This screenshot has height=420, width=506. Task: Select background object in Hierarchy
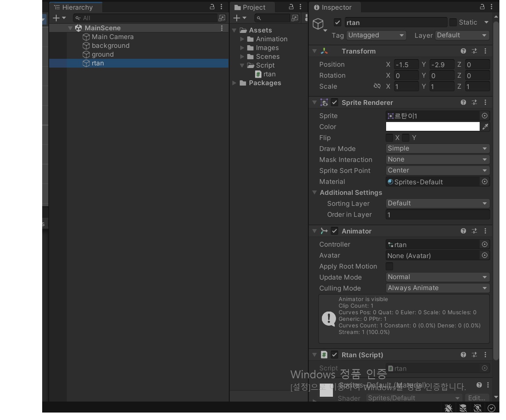110,46
